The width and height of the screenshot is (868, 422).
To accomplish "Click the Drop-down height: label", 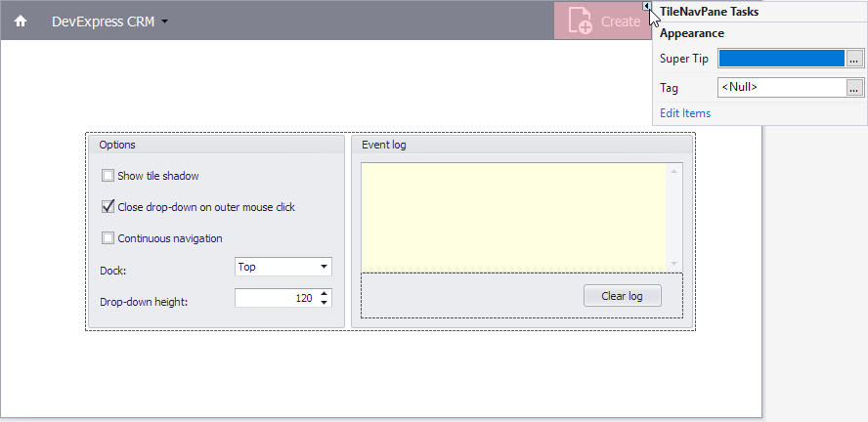I will tap(144, 303).
